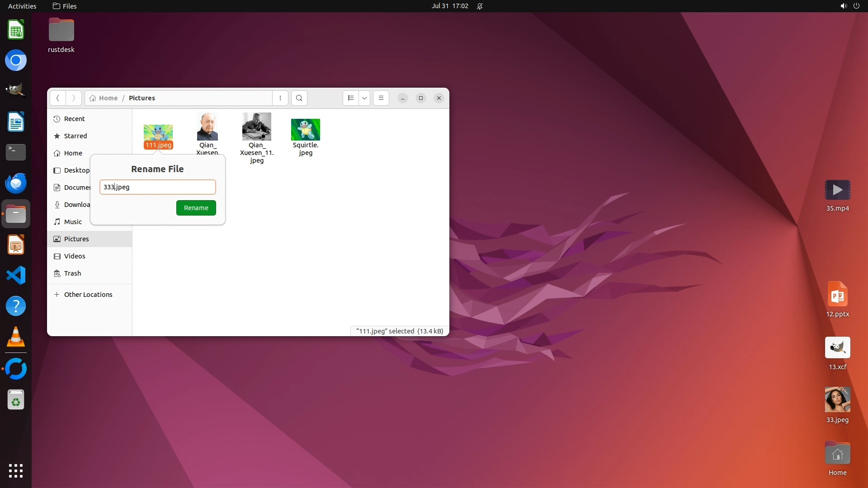Toggle list view icon in Files toolbar

351,98
